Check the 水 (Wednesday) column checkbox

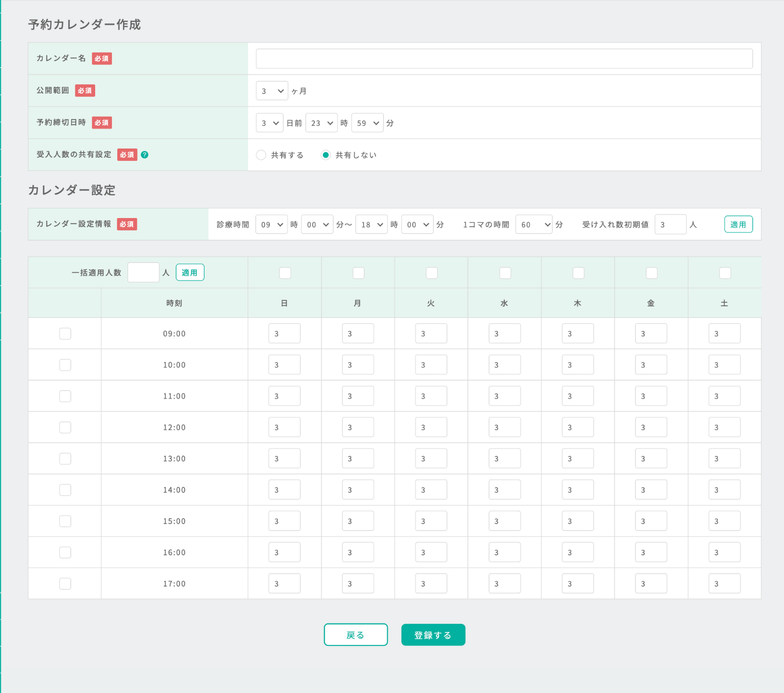tap(505, 273)
